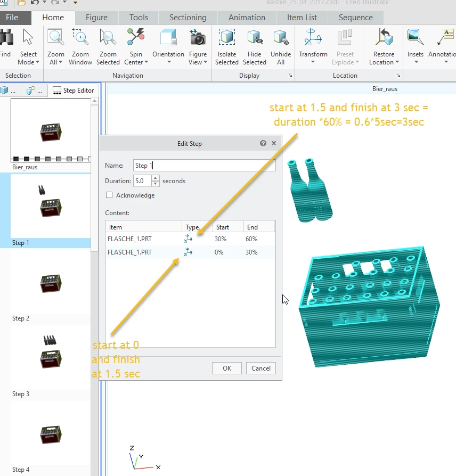Open the Location group dialog launcher
This screenshot has height=476, width=456.
(398, 76)
